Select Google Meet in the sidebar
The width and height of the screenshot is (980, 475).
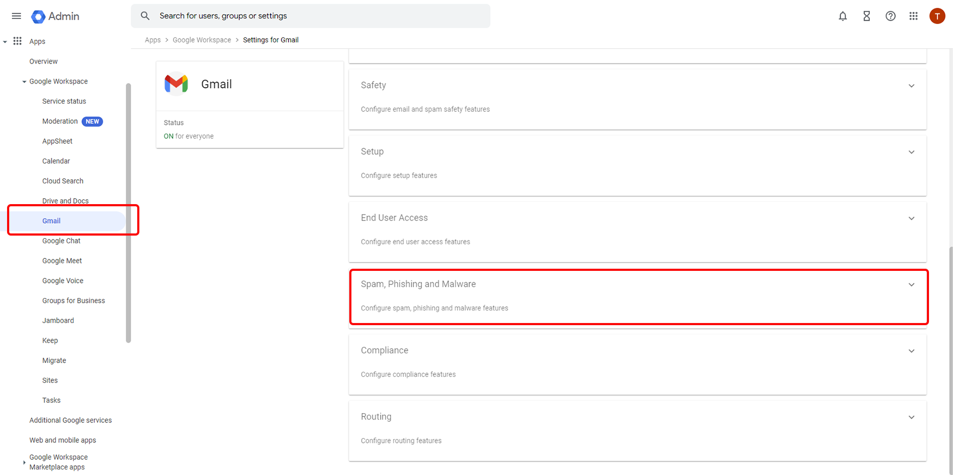coord(62,261)
